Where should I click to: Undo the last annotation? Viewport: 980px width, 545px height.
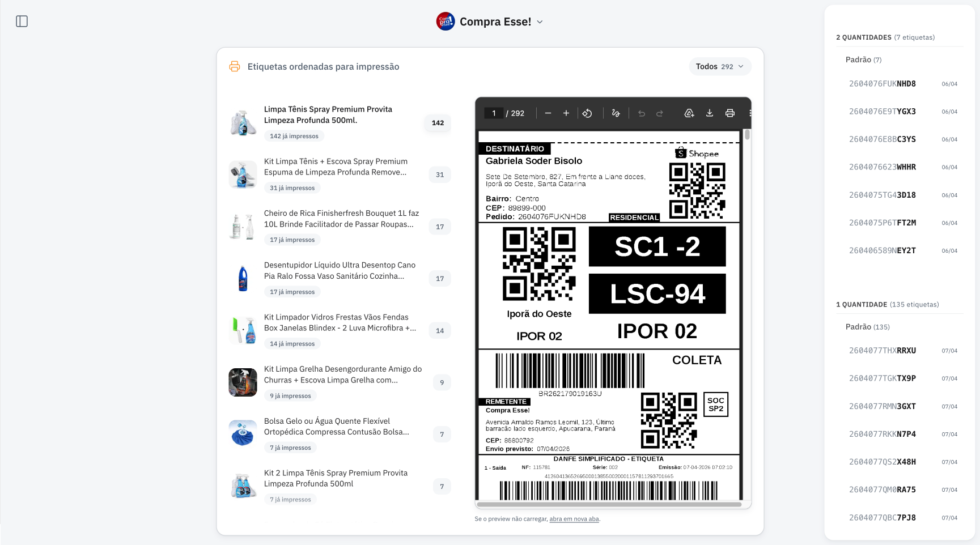pos(641,113)
